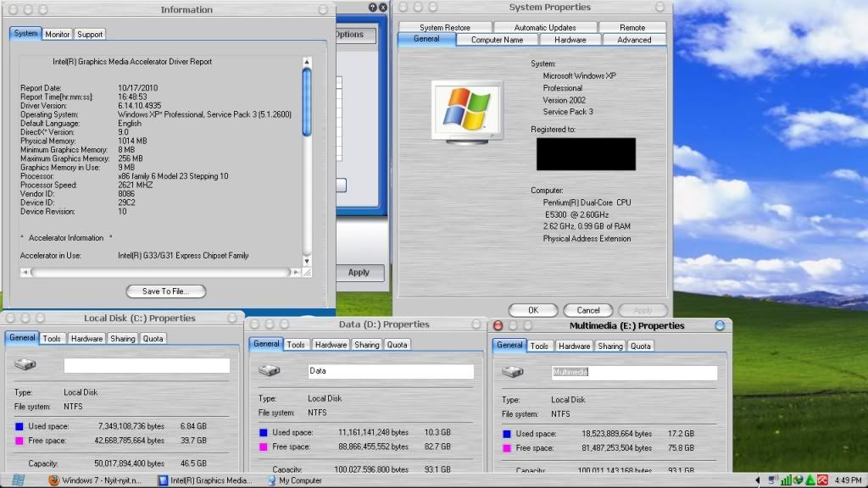This screenshot has width=868, height=488.
Task: Click the Data volume label field
Action: pyautogui.click(x=391, y=371)
